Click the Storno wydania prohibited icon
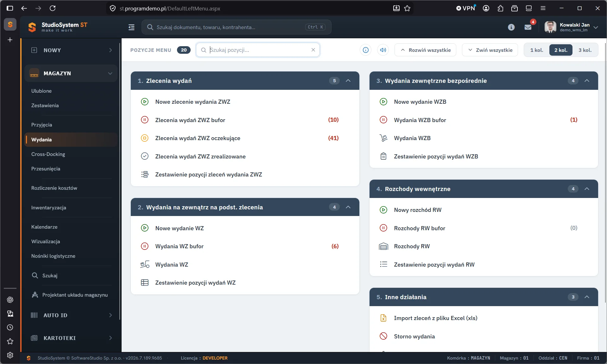The image size is (607, 364). click(x=383, y=336)
